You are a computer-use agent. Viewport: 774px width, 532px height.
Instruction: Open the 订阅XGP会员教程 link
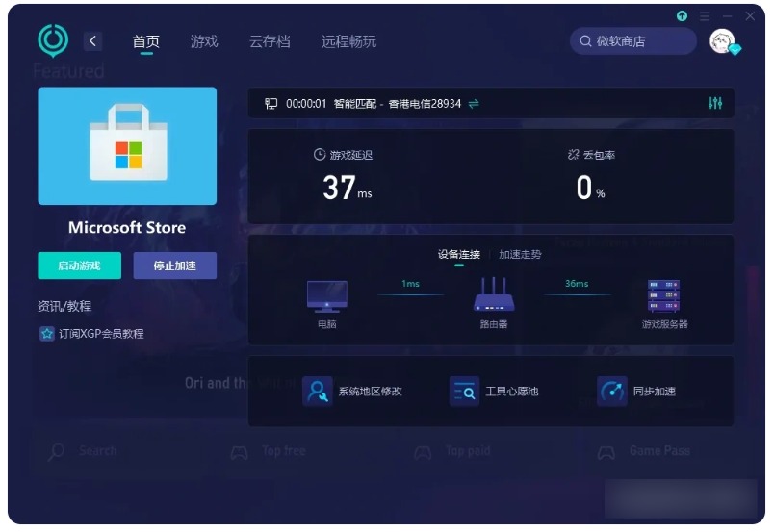[101, 334]
